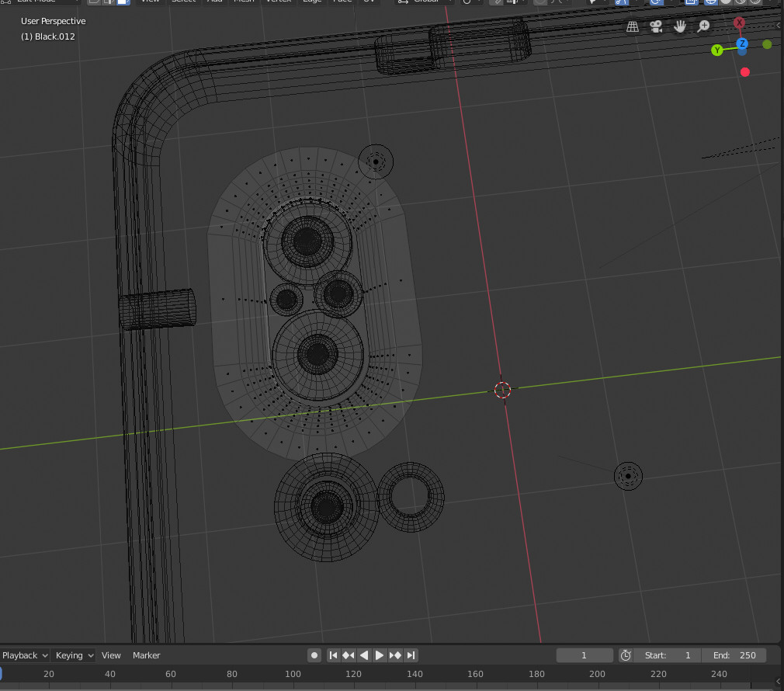The width and height of the screenshot is (784, 691).
Task: Click the End frame 250 field
Action: pyautogui.click(x=734, y=655)
